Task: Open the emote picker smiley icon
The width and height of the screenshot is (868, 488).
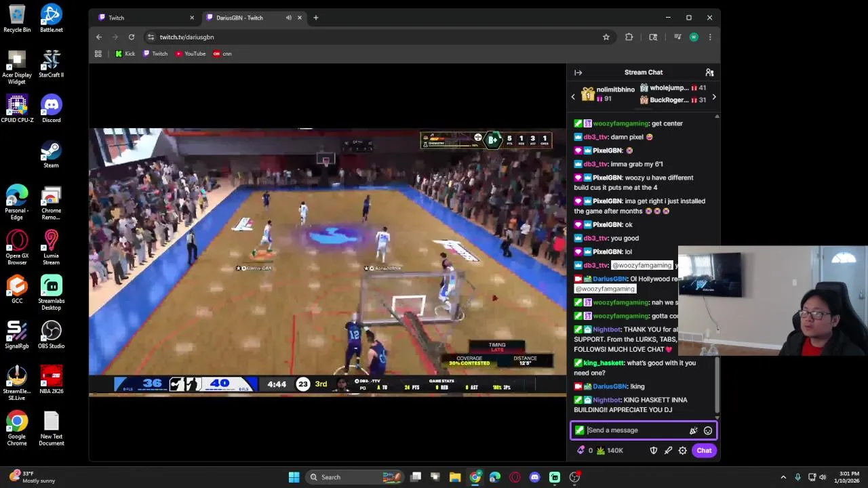Action: click(x=708, y=430)
